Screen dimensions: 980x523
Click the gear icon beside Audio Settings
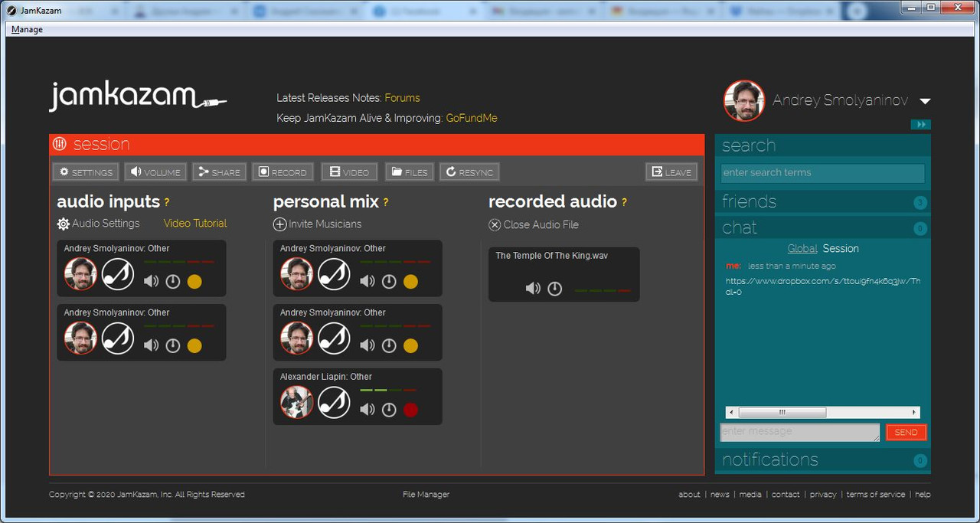64,224
